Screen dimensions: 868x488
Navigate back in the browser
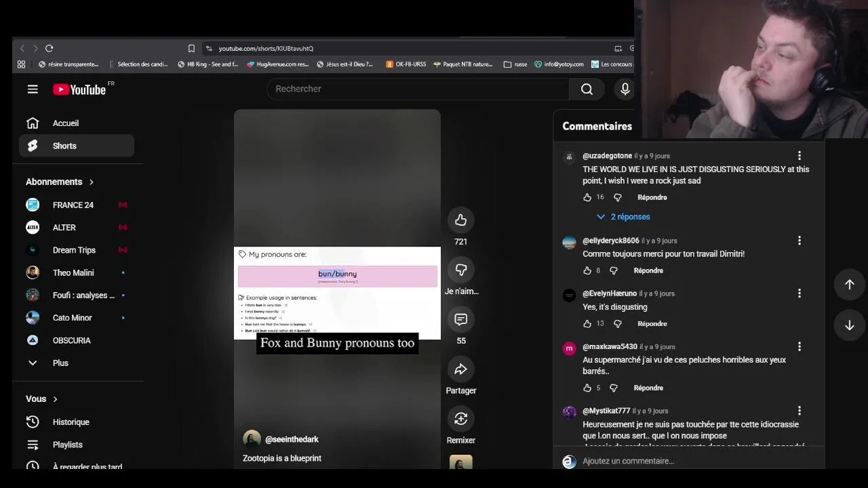pos(22,48)
